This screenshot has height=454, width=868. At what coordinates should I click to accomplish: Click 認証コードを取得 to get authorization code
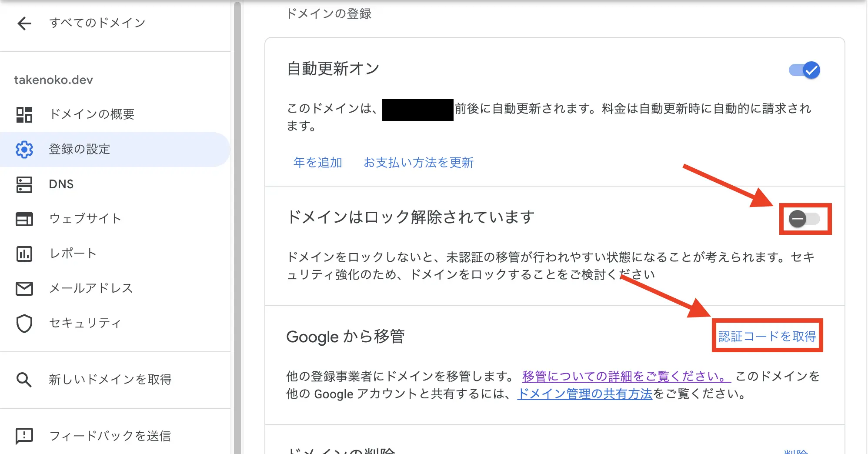click(x=767, y=336)
